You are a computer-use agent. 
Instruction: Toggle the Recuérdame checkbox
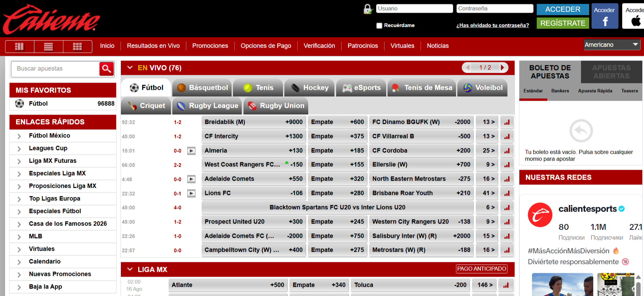379,26
